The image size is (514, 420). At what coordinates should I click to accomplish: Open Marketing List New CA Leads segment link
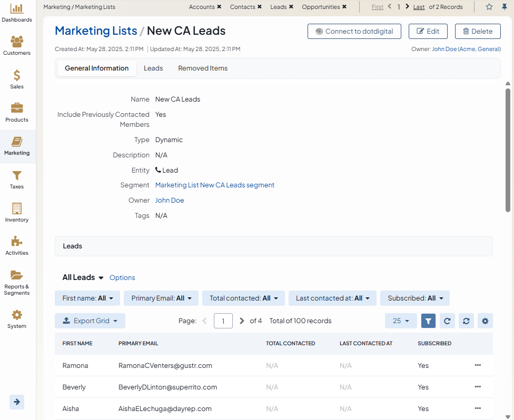click(x=214, y=185)
